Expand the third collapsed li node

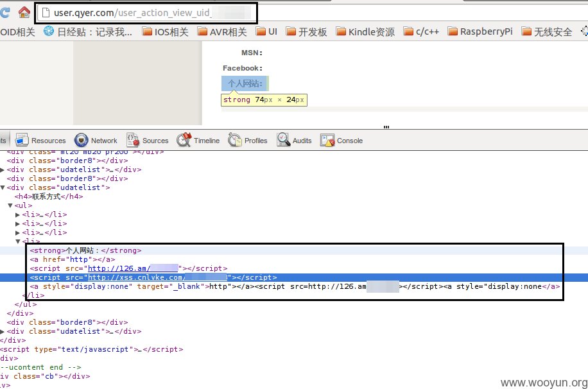17,233
